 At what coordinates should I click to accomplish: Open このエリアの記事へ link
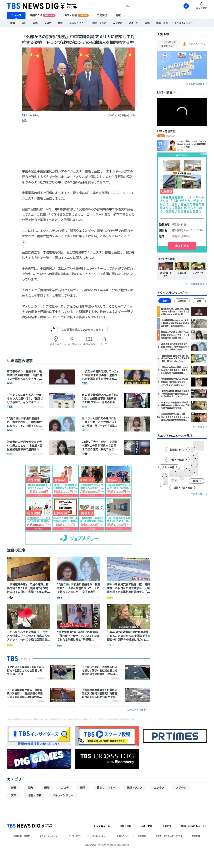(x=138, y=710)
